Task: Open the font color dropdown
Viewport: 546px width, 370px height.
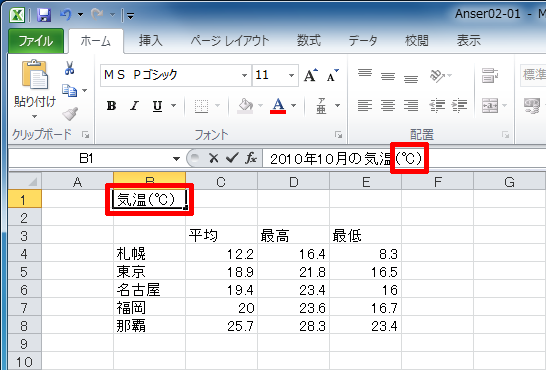Action: pos(294,105)
